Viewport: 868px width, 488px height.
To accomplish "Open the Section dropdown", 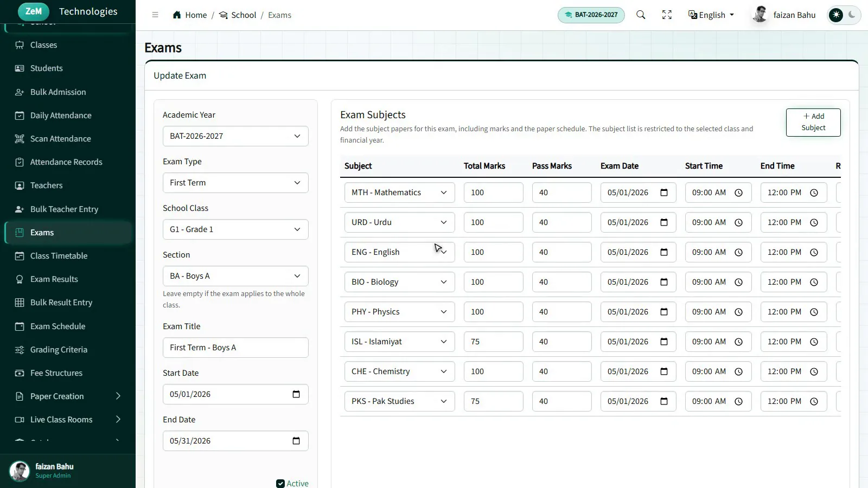I will (x=235, y=276).
